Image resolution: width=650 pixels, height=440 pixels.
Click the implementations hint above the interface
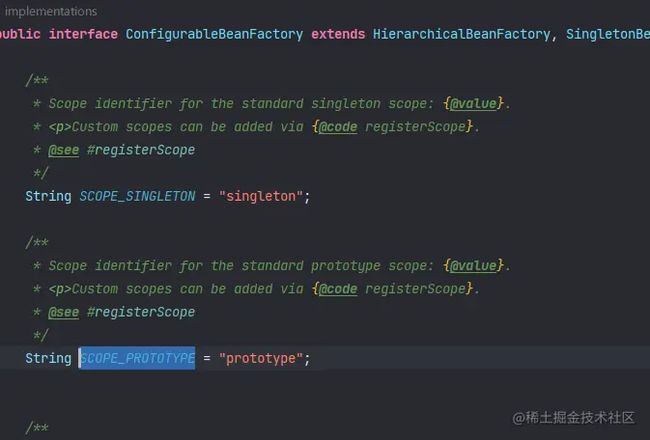pyautogui.click(x=51, y=11)
